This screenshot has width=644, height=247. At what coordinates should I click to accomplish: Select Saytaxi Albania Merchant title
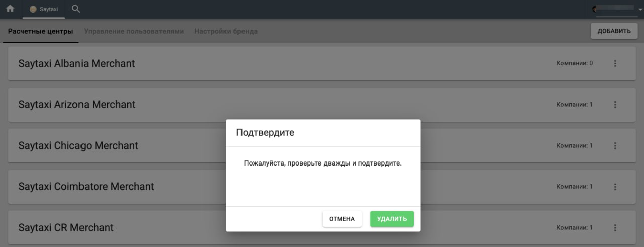[76, 63]
